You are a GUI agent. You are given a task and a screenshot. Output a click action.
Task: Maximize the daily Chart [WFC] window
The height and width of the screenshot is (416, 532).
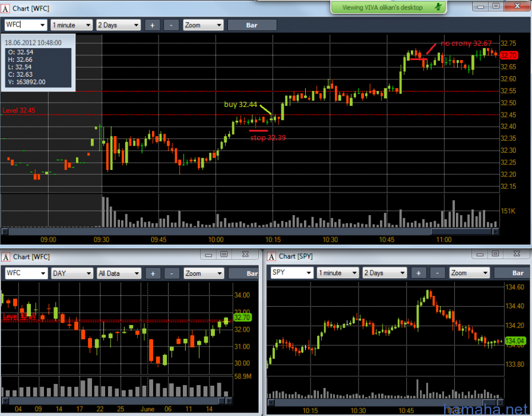pos(224,254)
